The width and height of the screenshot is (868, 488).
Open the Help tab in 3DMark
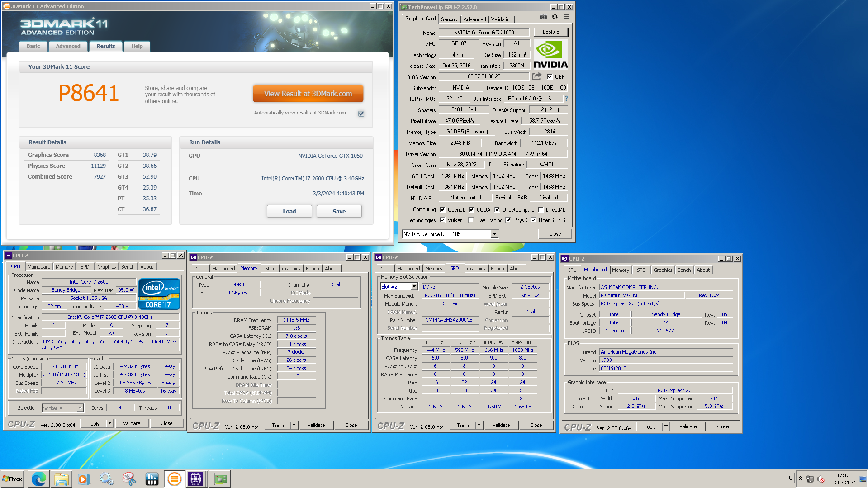[x=137, y=46]
